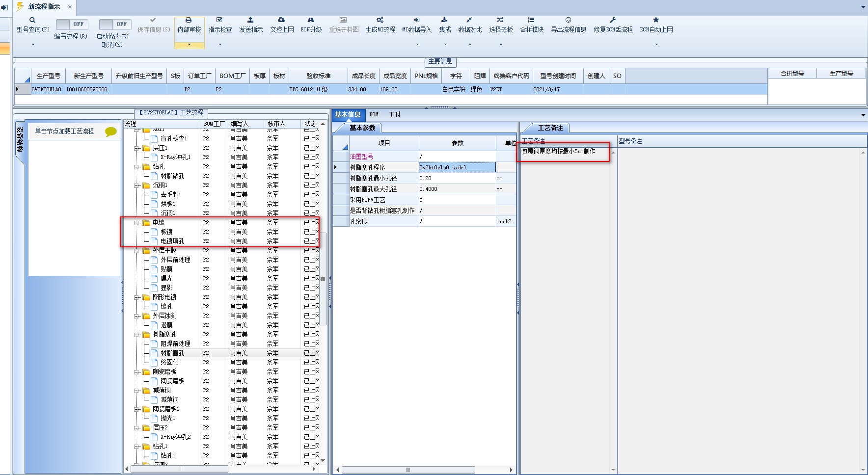Click 重选开料图 picture icon
The image size is (868, 475).
(x=343, y=20)
